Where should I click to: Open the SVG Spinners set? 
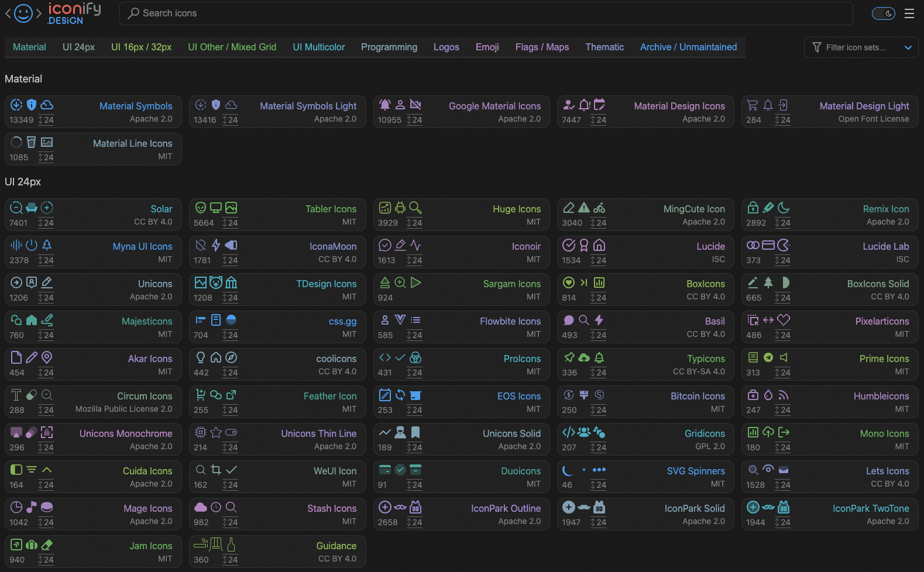(x=645, y=477)
